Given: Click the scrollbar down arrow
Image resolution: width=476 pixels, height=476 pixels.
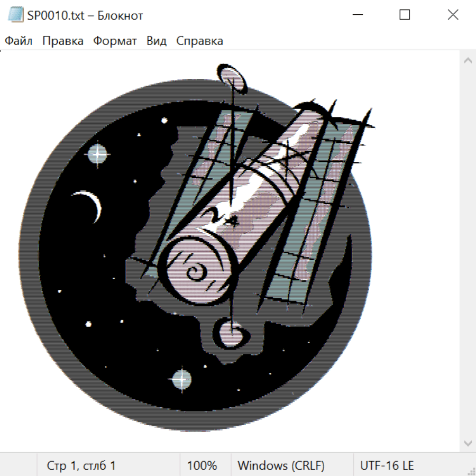Looking at the screenshot, I should coord(468,442).
